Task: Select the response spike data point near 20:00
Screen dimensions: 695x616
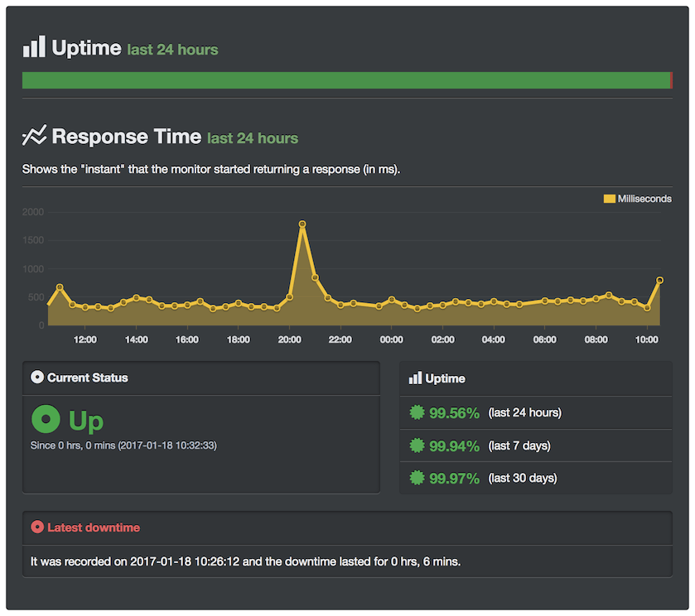Action: click(x=303, y=223)
